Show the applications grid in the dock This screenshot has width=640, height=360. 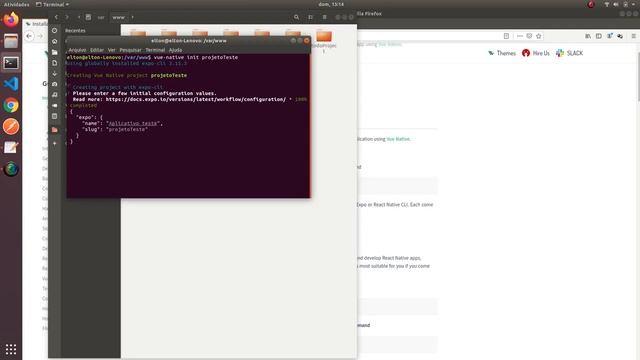click(x=11, y=349)
